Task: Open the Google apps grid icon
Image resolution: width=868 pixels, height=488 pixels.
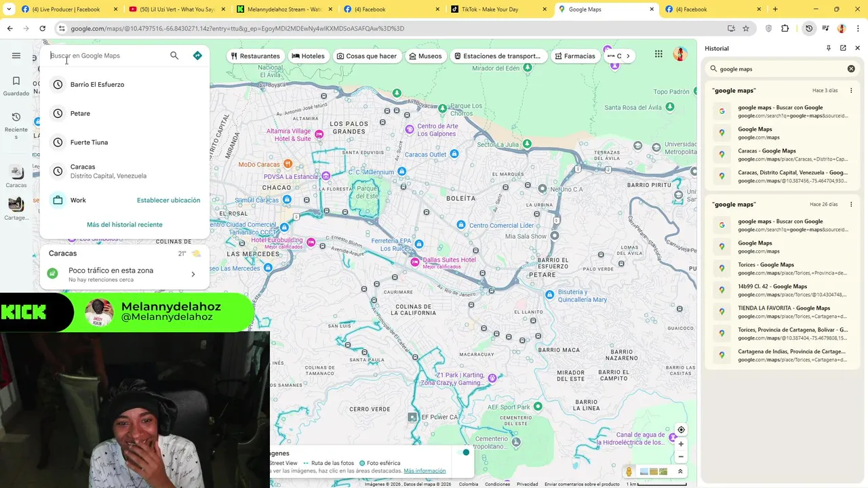Action: 658,54
